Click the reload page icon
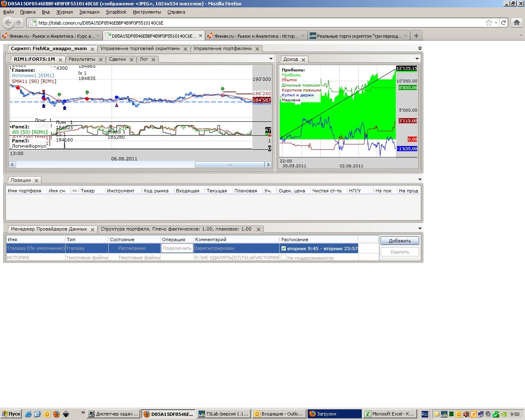The height and width of the screenshot is (420, 525). [503, 23]
